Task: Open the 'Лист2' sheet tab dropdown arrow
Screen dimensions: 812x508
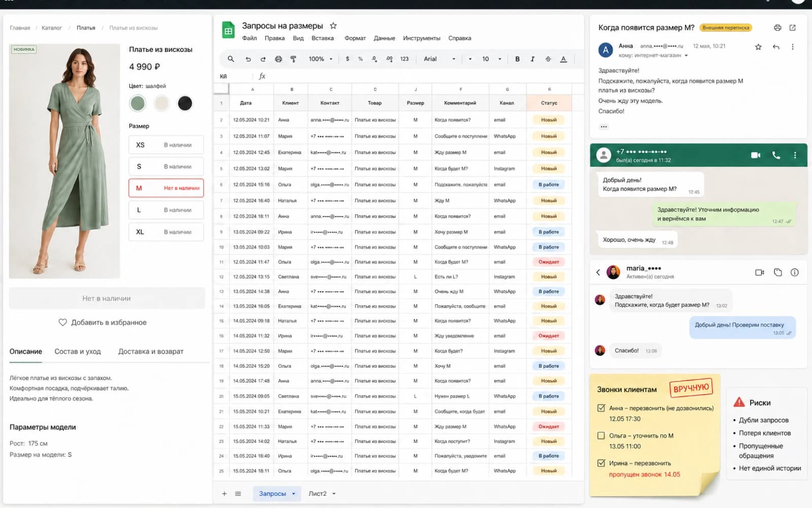Action: pyautogui.click(x=334, y=493)
